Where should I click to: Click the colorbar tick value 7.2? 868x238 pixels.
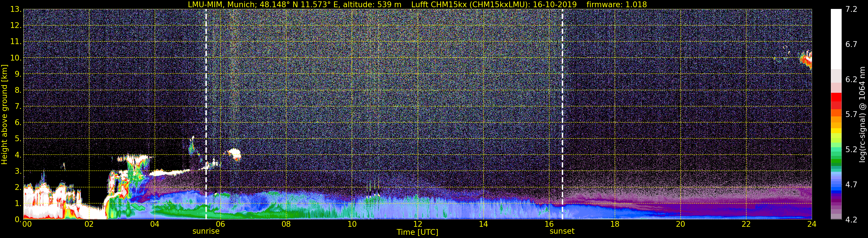[851, 9]
